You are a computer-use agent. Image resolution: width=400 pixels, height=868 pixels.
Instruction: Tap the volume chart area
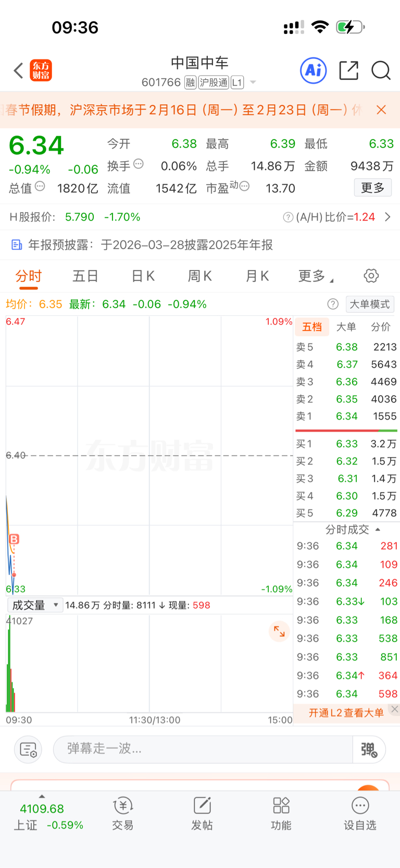click(x=149, y=663)
